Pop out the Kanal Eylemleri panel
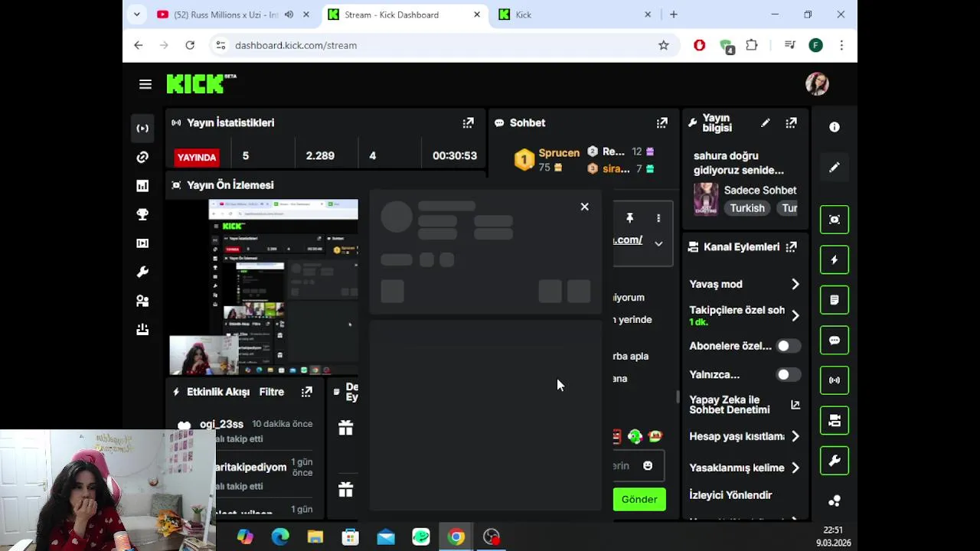Viewport: 980px width, 551px height. point(791,246)
